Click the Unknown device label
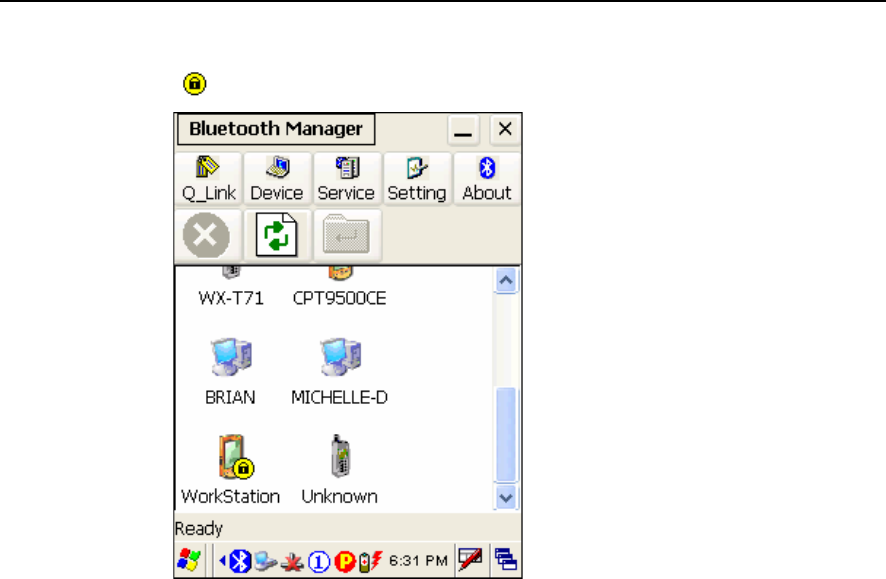This screenshot has height=579, width=886. click(340, 497)
